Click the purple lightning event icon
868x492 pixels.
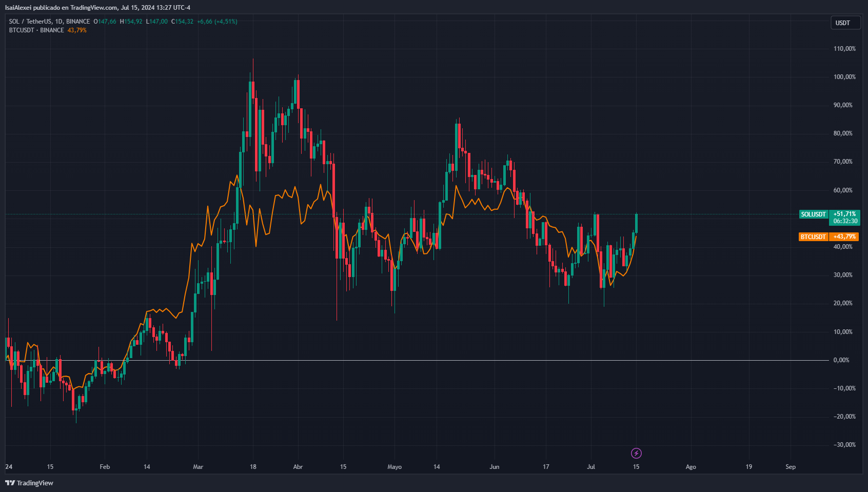tap(636, 453)
